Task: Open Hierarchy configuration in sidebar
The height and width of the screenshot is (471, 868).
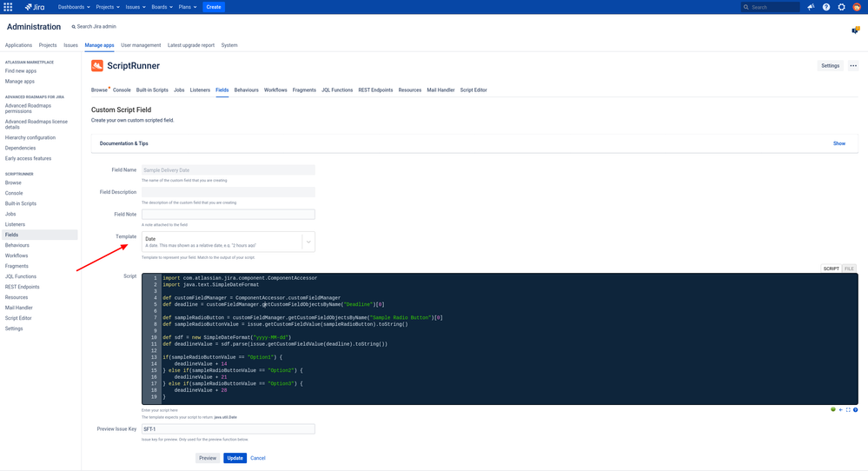Action: click(x=30, y=138)
